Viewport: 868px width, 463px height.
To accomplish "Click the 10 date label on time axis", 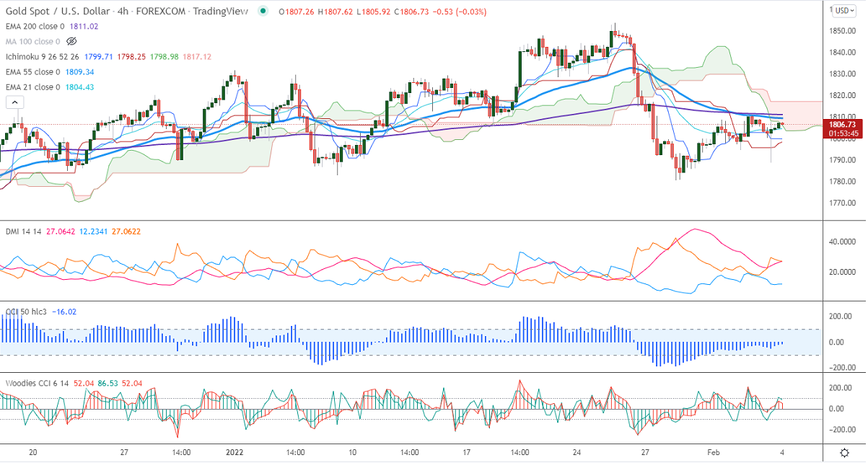I will click(x=353, y=452).
